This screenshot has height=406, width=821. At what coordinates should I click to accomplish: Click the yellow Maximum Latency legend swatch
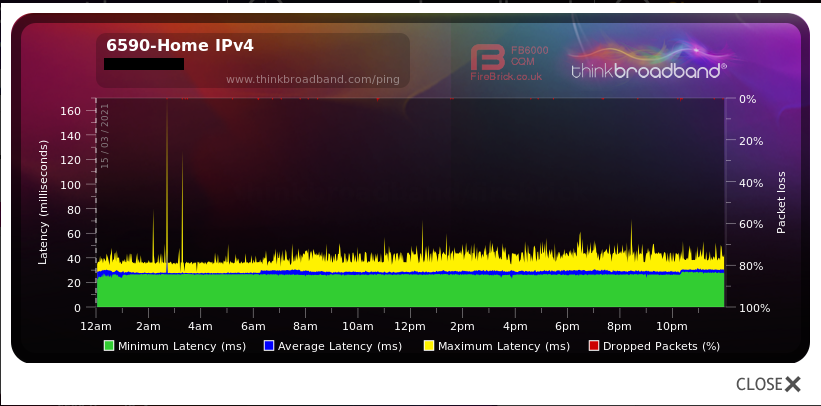click(x=429, y=346)
